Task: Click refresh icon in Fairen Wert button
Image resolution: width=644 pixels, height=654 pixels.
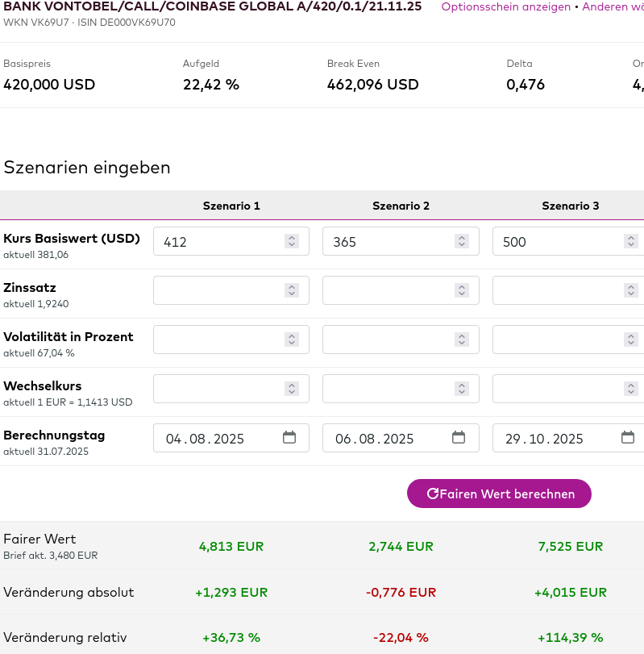Action: coord(433,494)
